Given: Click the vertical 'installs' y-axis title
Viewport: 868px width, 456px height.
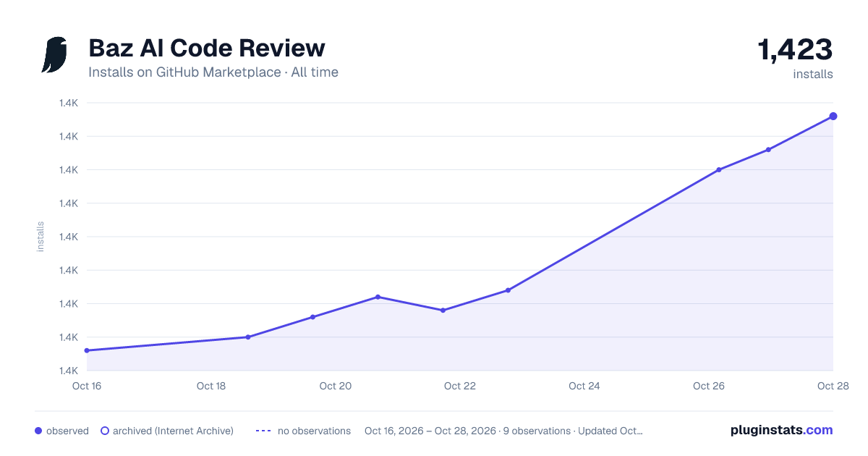Looking at the screenshot, I should click(x=41, y=237).
